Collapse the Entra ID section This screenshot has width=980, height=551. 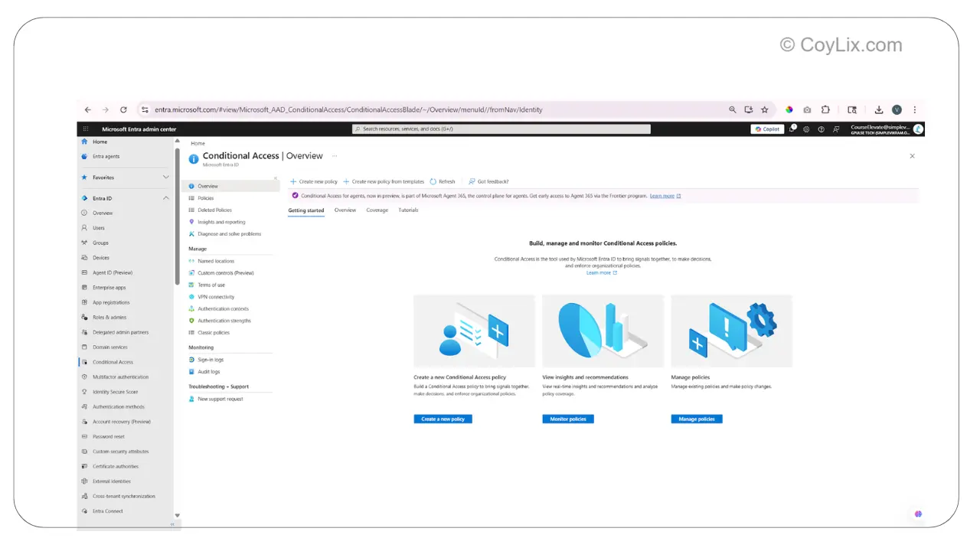tap(166, 197)
